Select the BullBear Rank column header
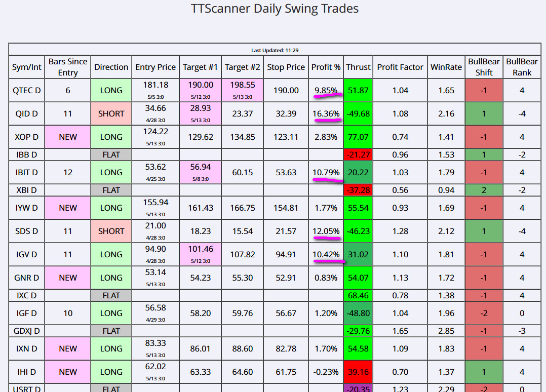 (522, 67)
